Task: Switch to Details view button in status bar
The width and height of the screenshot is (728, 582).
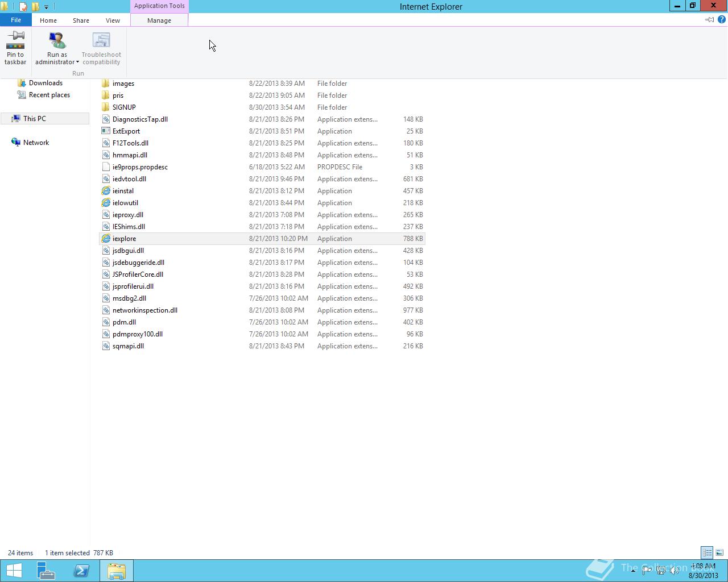Action: [707, 552]
